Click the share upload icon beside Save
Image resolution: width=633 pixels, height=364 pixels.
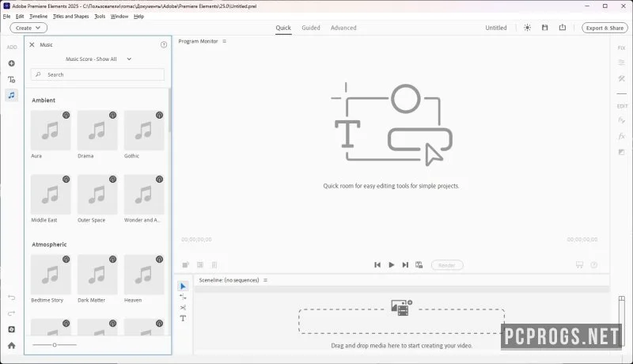click(563, 28)
